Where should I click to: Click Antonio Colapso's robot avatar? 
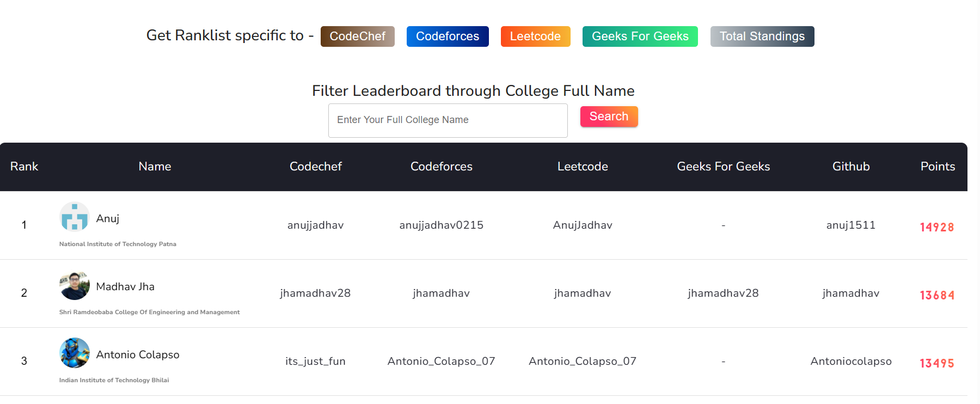click(x=75, y=353)
